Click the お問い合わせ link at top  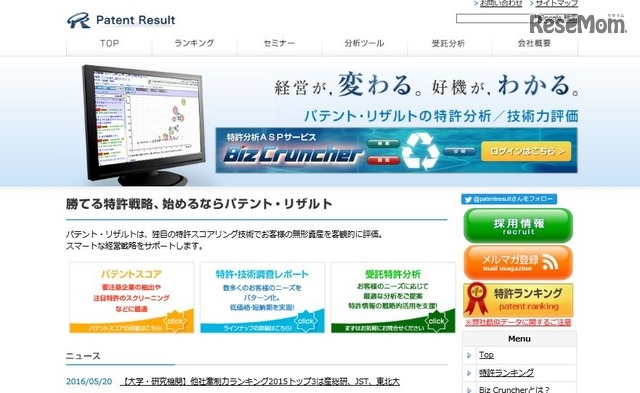pyautogui.click(x=501, y=3)
